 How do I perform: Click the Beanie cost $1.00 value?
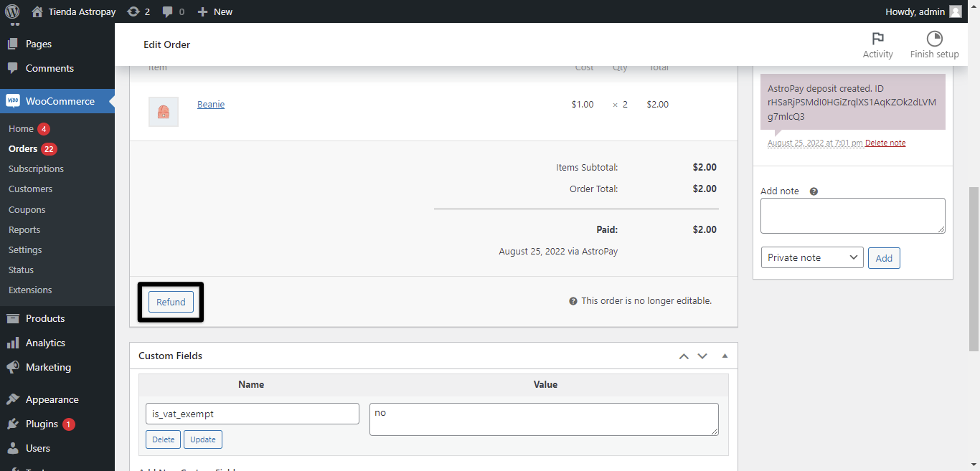(583, 105)
